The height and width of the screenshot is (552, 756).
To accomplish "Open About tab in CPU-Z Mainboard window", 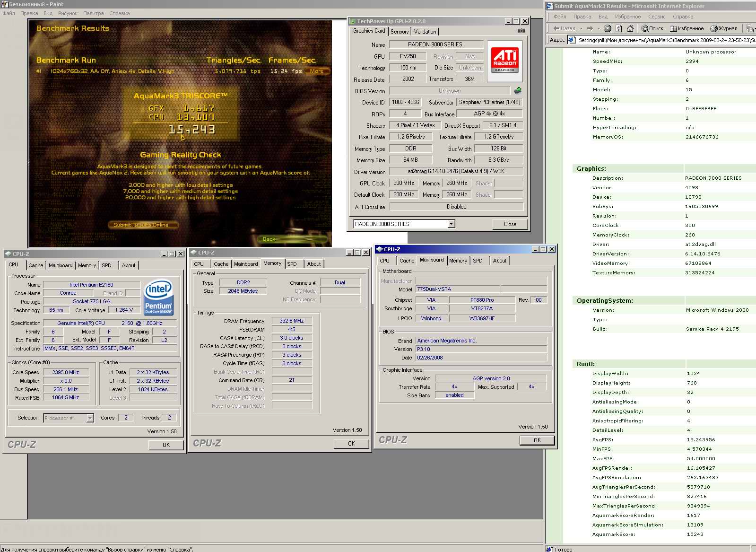I will 499,261.
